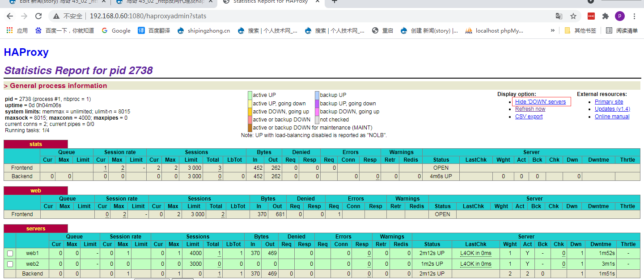Go back with the browser back arrow
The width and height of the screenshot is (644, 280).
pyautogui.click(x=10, y=16)
